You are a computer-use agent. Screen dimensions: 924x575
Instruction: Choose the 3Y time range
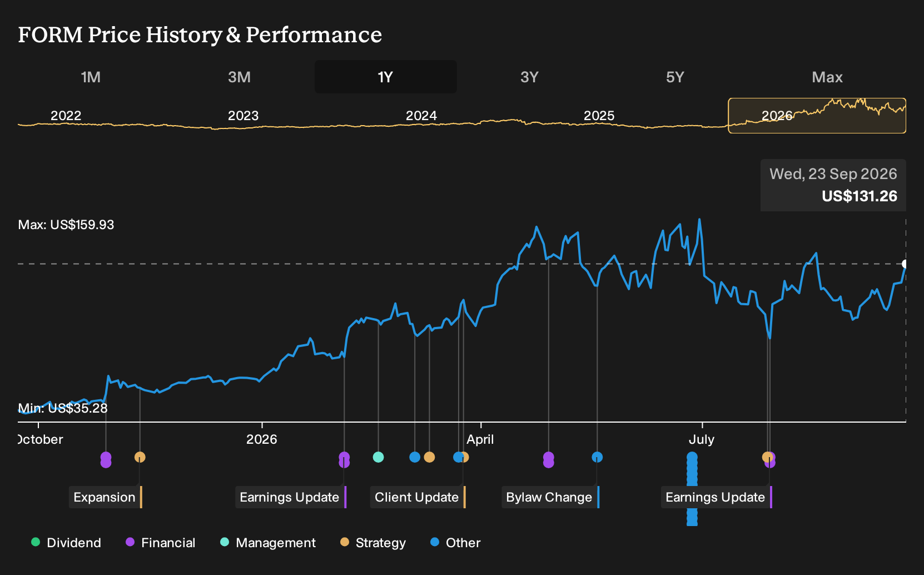529,77
